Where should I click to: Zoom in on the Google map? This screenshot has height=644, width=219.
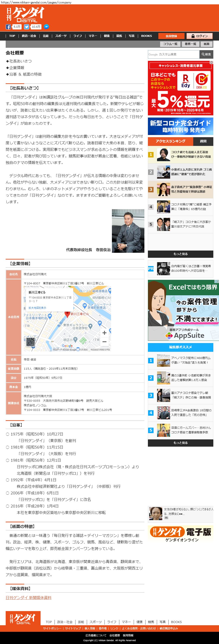(104, 333)
